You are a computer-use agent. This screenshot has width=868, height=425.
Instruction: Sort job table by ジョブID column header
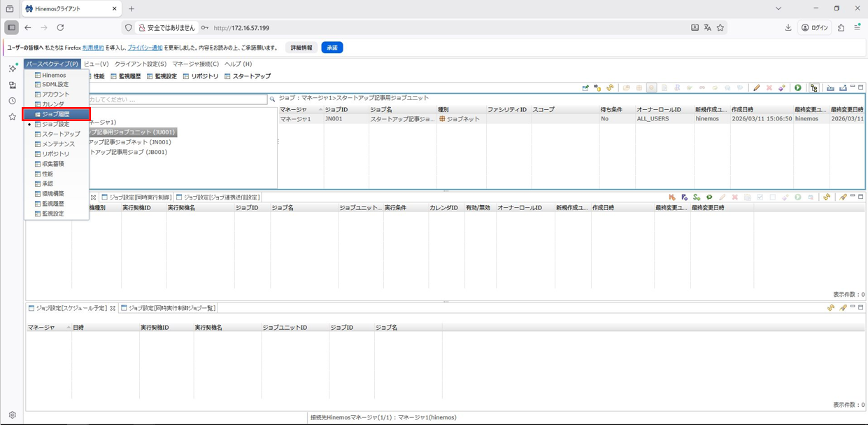coord(336,110)
